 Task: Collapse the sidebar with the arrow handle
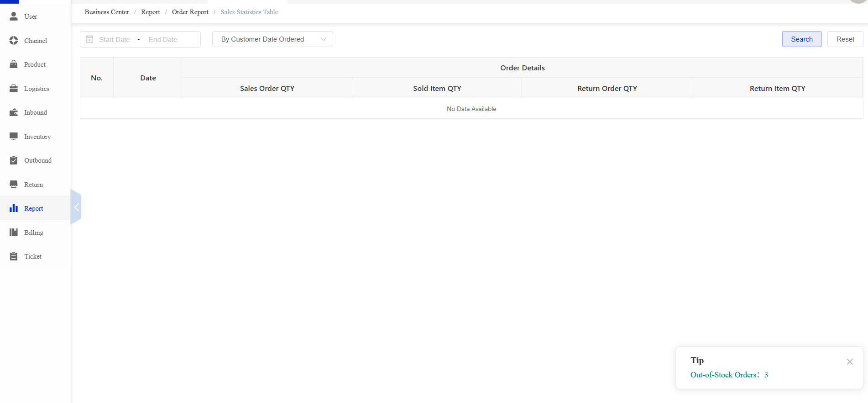(76, 207)
